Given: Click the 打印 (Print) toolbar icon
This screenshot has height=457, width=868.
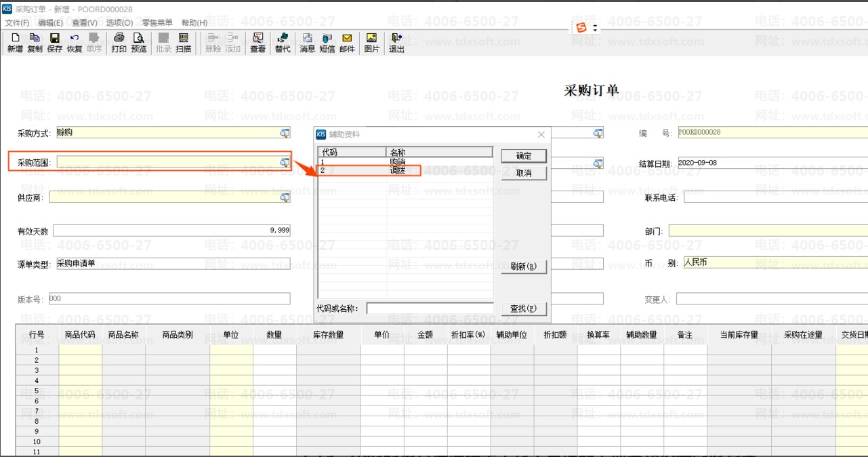Looking at the screenshot, I should pyautogui.click(x=119, y=43).
